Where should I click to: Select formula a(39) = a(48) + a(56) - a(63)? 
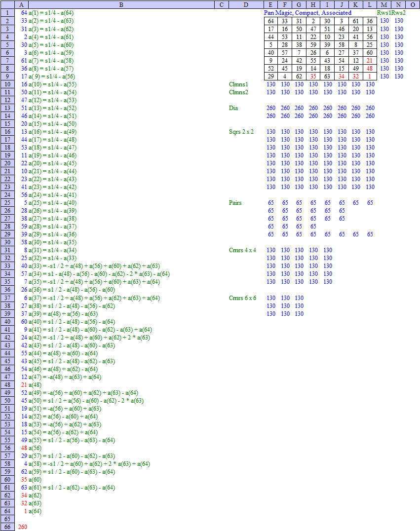point(63,314)
